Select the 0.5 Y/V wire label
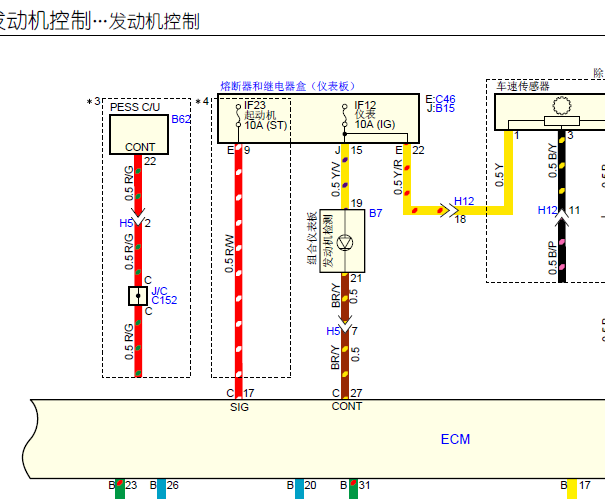Viewport: 605px width, 499px height. (x=336, y=179)
